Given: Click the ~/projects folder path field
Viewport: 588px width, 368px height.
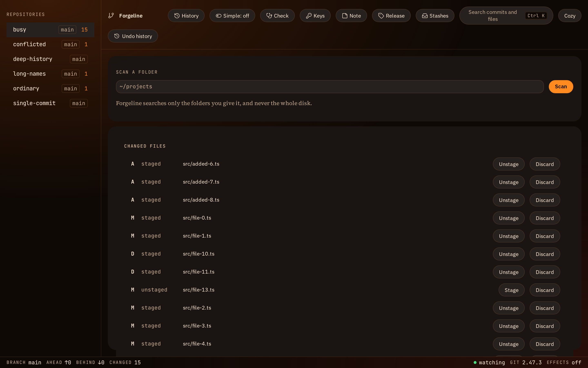Looking at the screenshot, I should tap(330, 87).
